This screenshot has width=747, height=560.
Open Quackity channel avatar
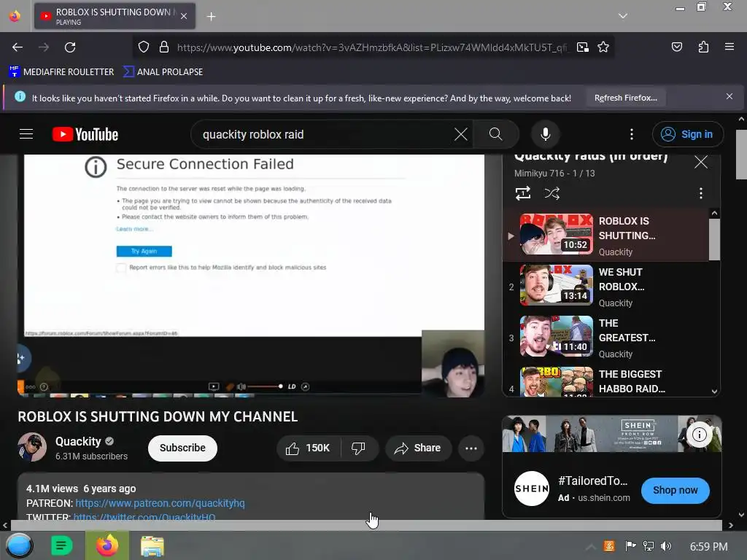point(32,447)
